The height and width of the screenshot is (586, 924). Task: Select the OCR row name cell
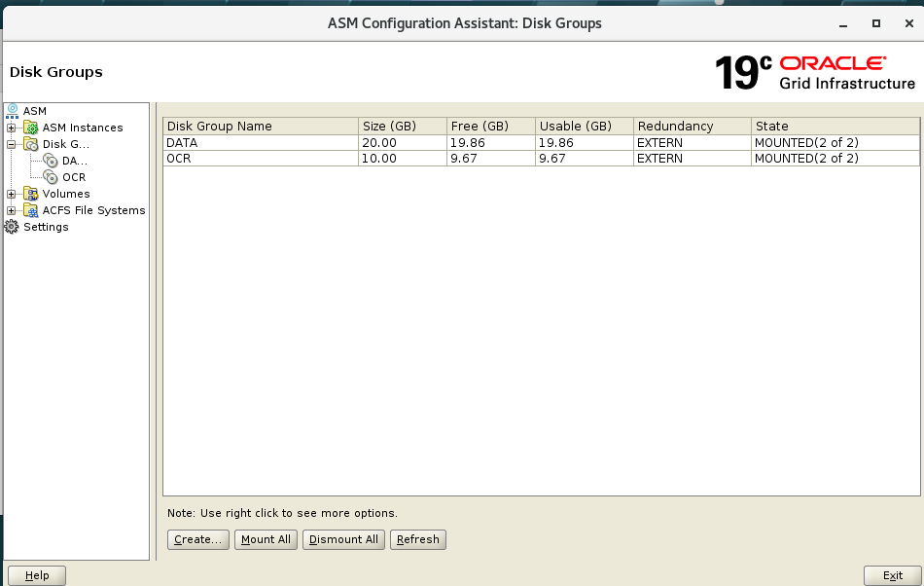(x=261, y=158)
